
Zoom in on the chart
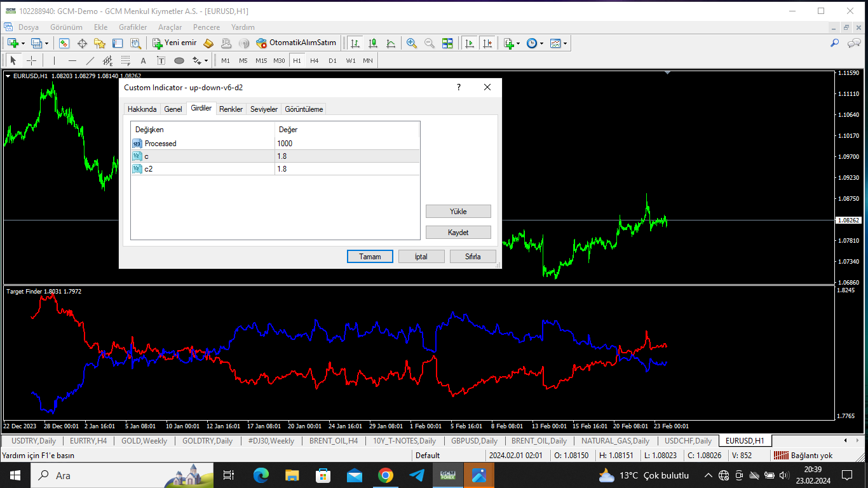pos(412,43)
